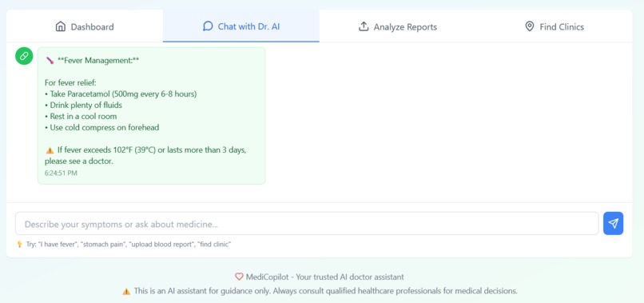Click the "**Fever Management:**" heading text
This screenshot has height=303, width=644.
[x=98, y=61]
